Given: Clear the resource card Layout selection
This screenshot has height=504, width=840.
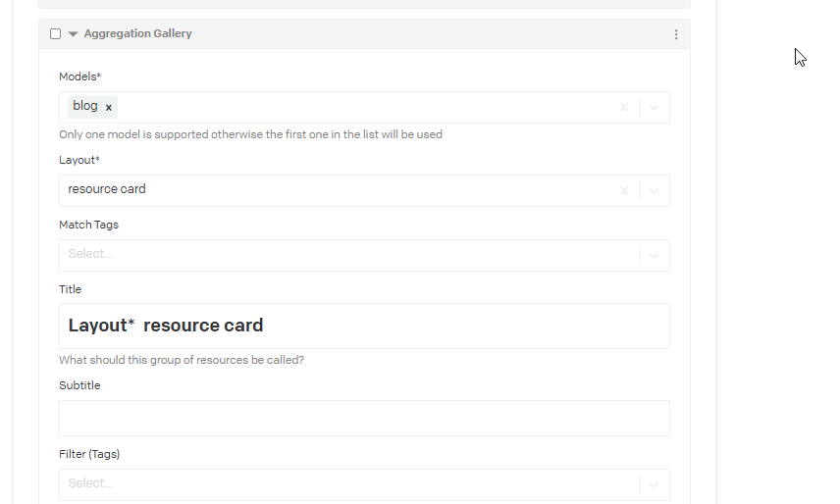Looking at the screenshot, I should pos(624,190).
